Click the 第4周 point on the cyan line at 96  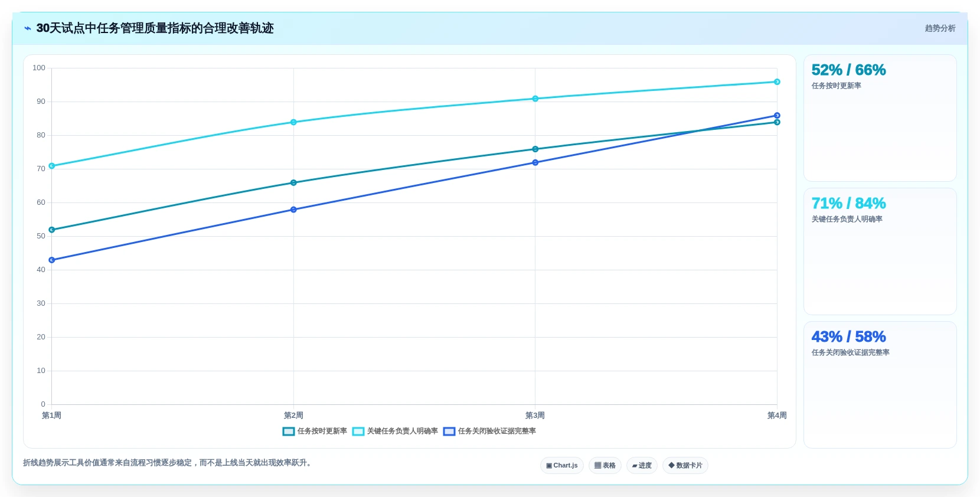[777, 82]
